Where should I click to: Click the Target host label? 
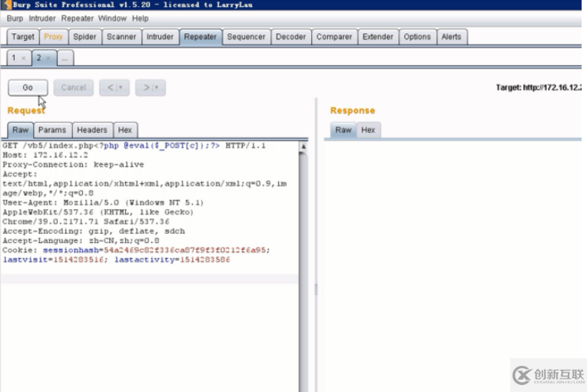point(539,88)
